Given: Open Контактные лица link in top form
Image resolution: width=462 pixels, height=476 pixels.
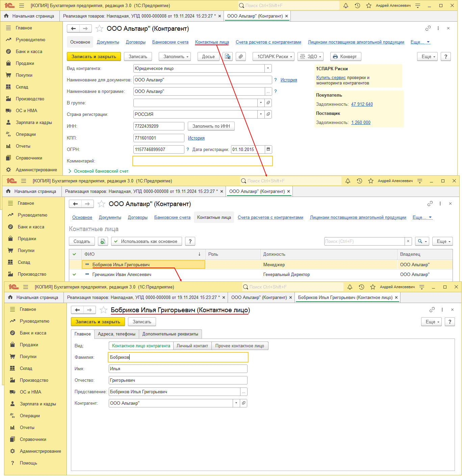Looking at the screenshot, I should click(212, 42).
